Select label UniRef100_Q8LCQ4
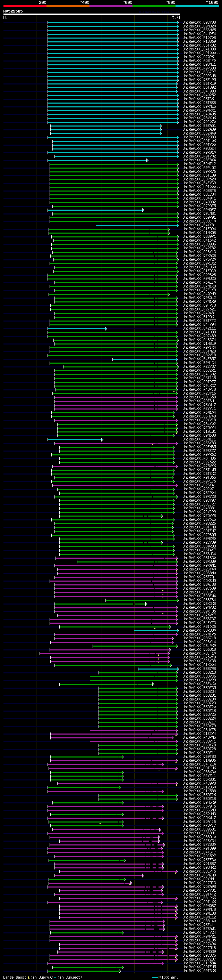The height and width of the screenshot is (980, 222). [199, 195]
